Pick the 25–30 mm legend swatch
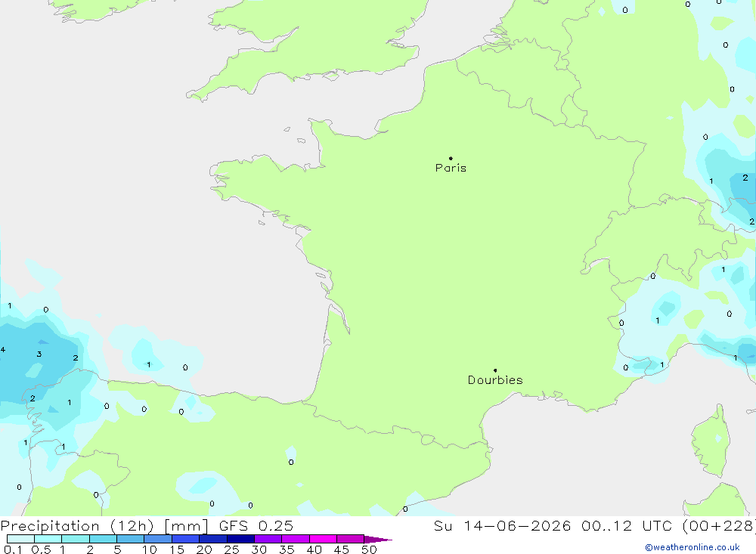756x554 pixels. coord(240,539)
